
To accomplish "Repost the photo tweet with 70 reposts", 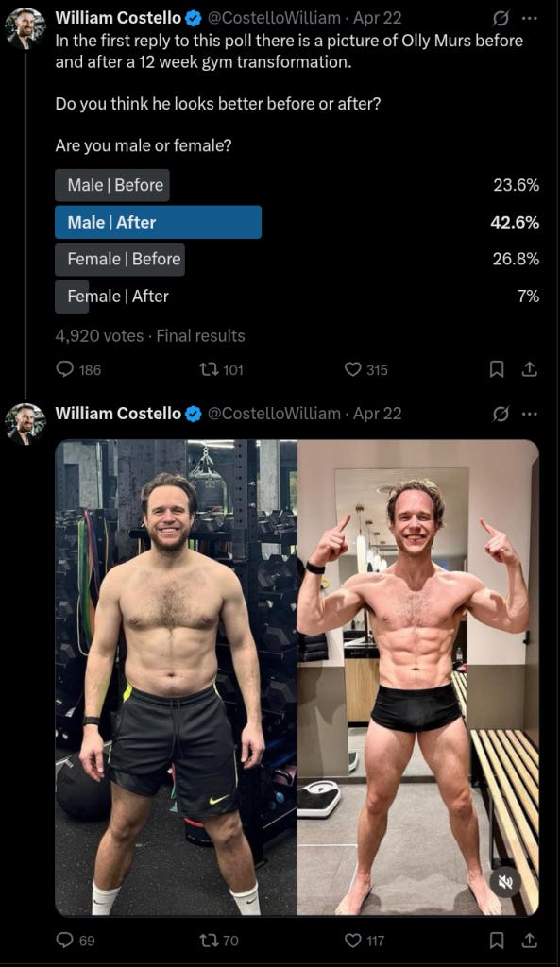I will (219, 940).
